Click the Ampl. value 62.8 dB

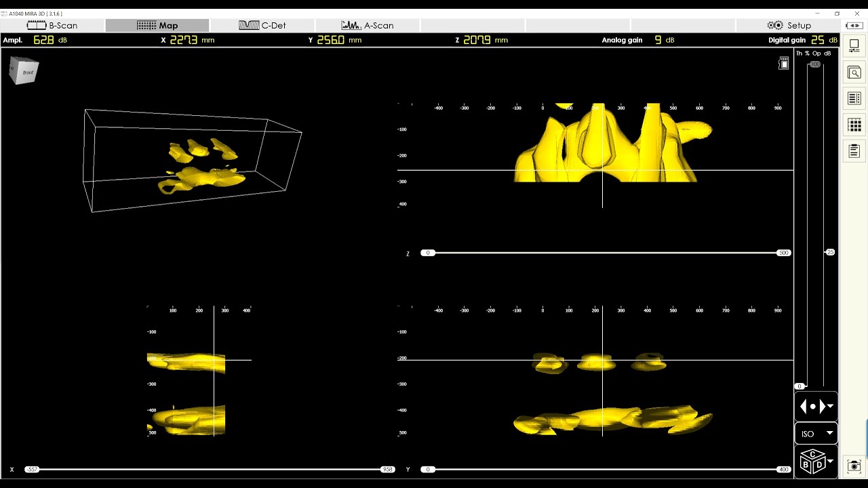point(50,40)
